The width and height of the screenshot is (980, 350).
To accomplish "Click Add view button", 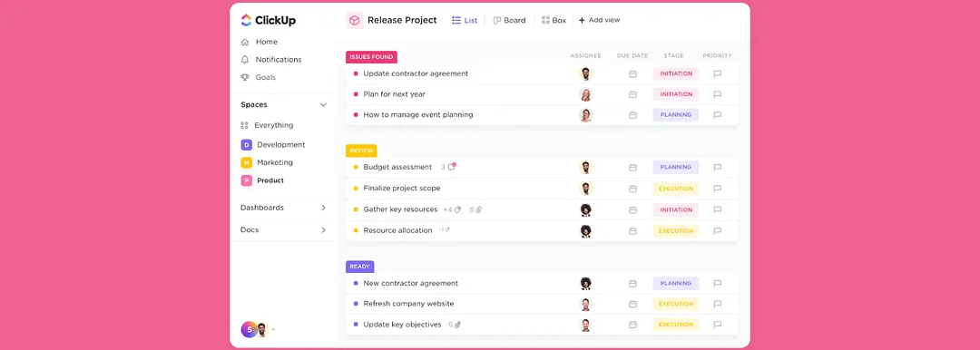I will tap(600, 20).
